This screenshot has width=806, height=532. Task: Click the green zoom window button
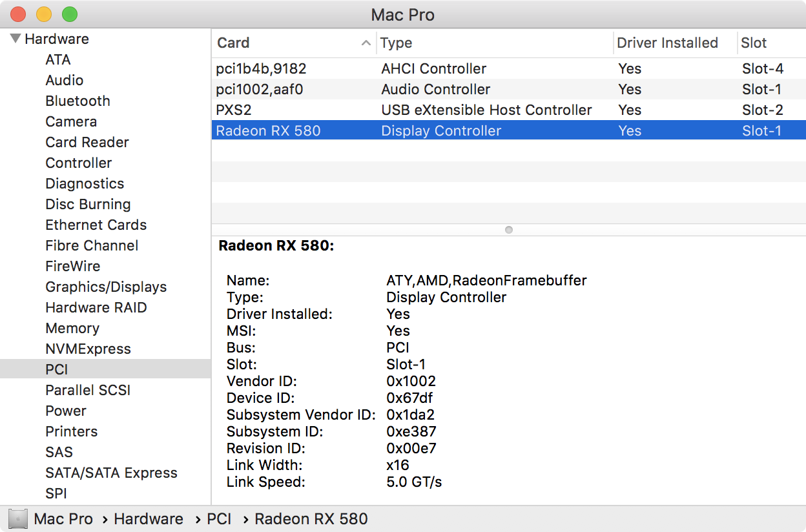point(69,14)
